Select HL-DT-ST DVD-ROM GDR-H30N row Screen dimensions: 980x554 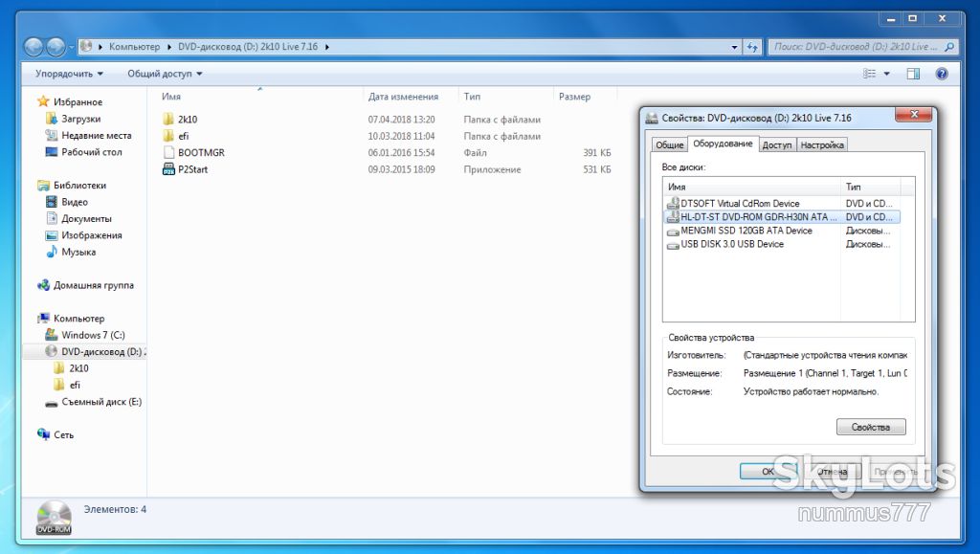(782, 217)
